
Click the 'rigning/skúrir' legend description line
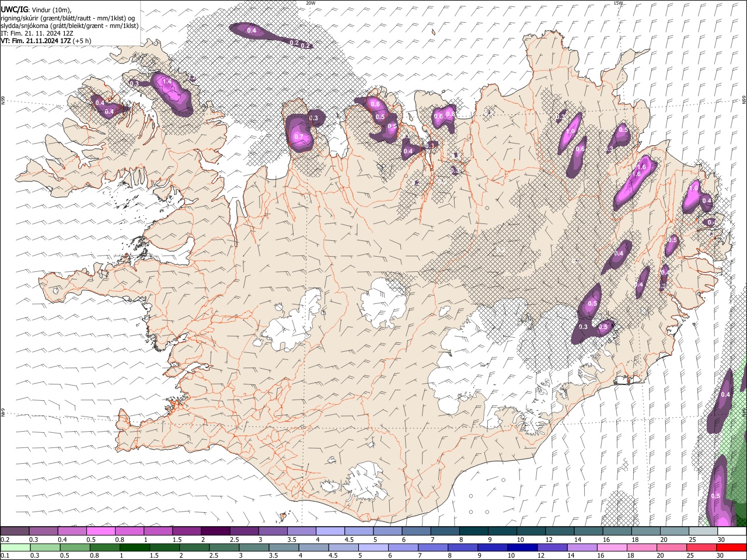pos(68,17)
